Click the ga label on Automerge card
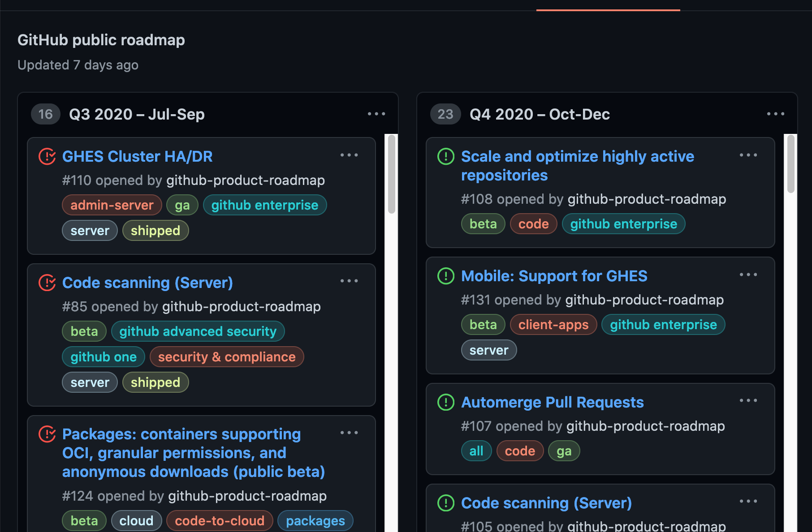 point(564,451)
